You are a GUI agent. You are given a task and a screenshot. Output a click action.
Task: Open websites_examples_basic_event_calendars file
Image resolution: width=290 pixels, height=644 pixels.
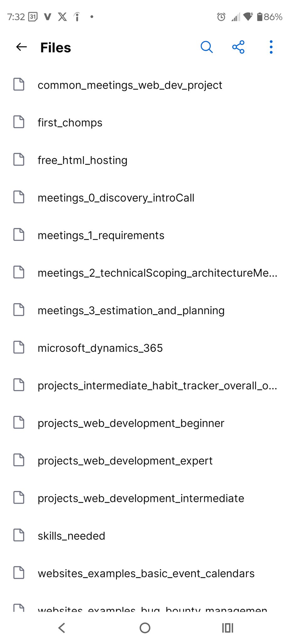[146, 574]
